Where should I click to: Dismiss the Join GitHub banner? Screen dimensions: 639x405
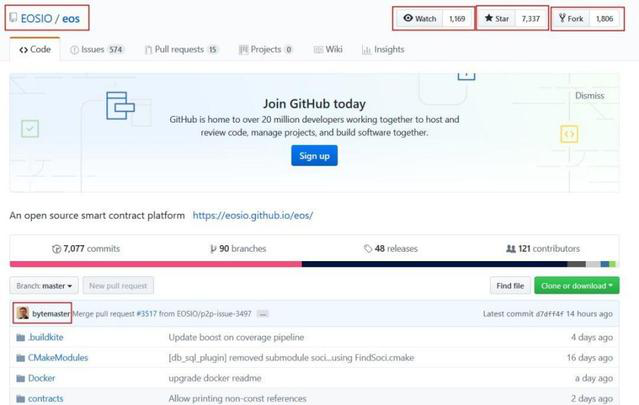[589, 96]
